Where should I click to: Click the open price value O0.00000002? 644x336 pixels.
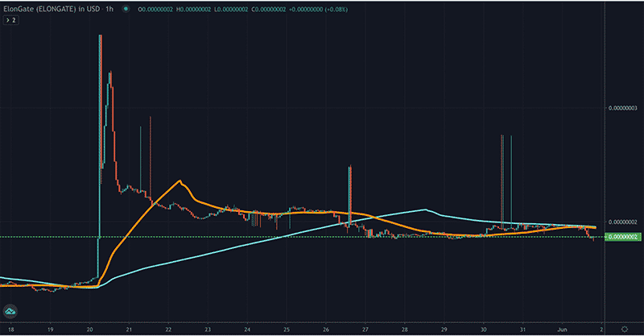(155, 9)
